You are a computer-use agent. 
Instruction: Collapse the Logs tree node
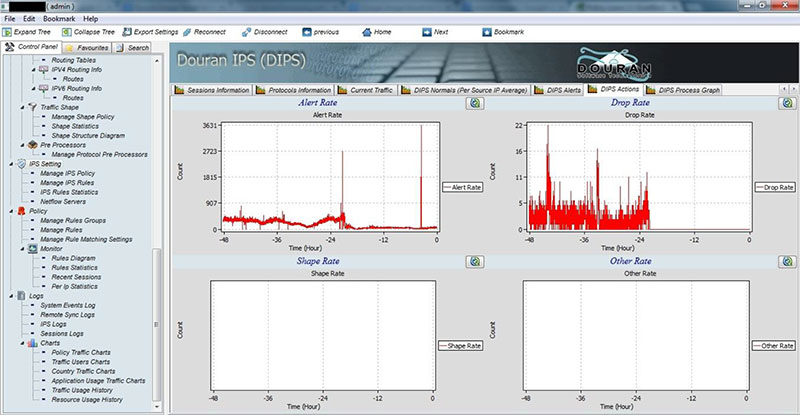11,296
